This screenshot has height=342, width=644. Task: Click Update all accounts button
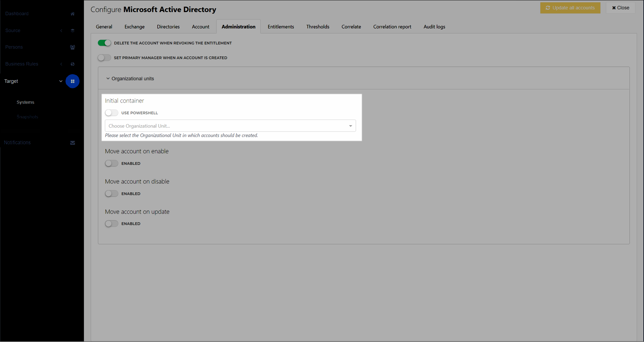[570, 8]
